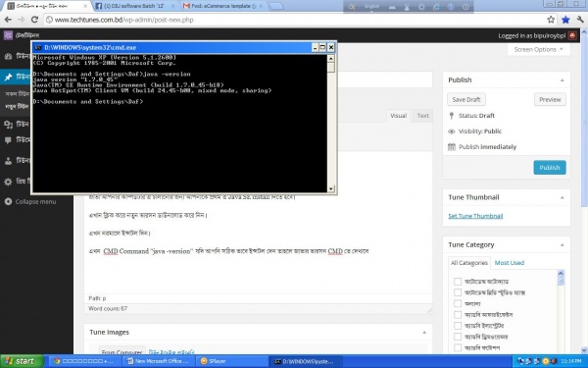588x368 pixels.
Task: Expand the Screen Options dropdown
Action: [538, 50]
